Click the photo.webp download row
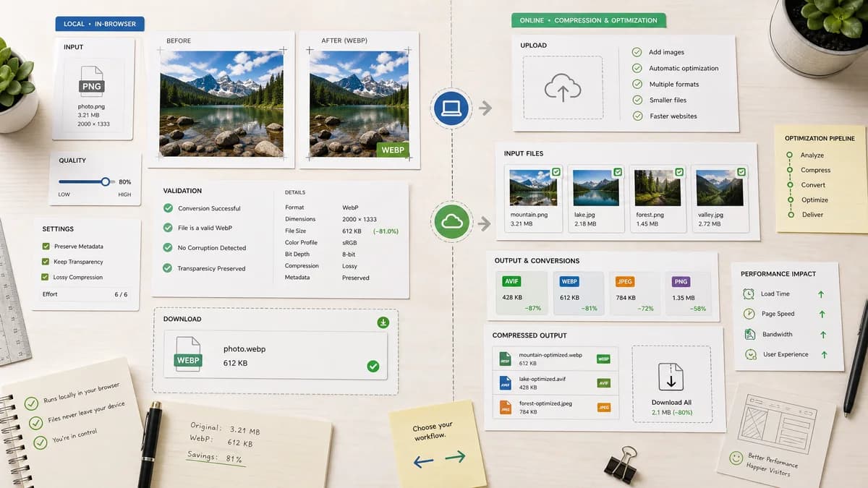Viewport: 868px width, 488px height. tap(276, 355)
